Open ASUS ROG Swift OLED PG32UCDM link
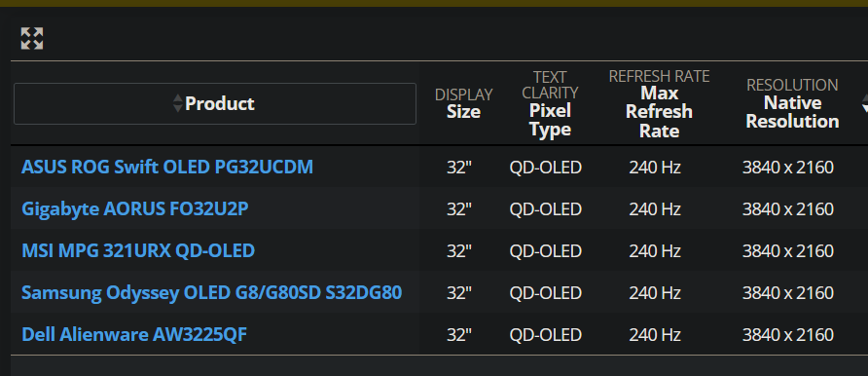Image resolution: width=868 pixels, height=376 pixels. [167, 167]
